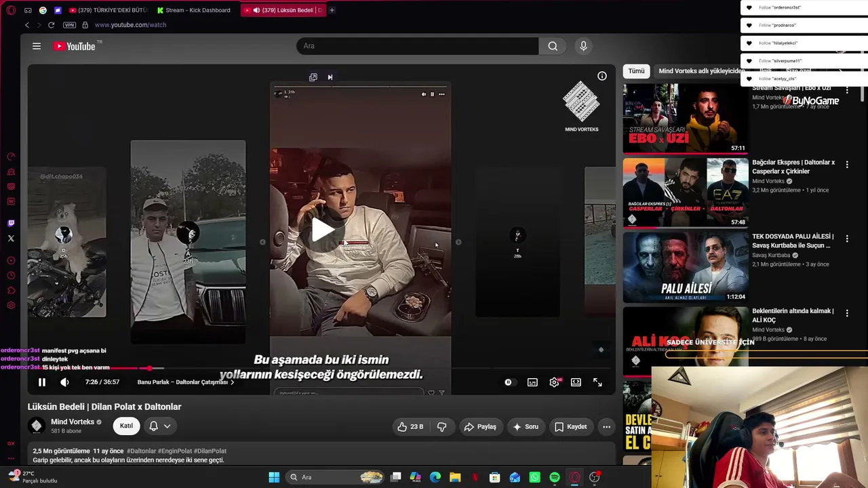Open the Ebo x Uzi video thumbnail
Viewport: 868px width, 488px height.
click(686, 119)
